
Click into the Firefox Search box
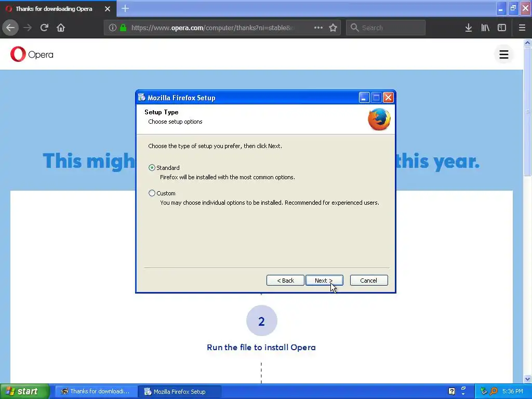click(386, 28)
